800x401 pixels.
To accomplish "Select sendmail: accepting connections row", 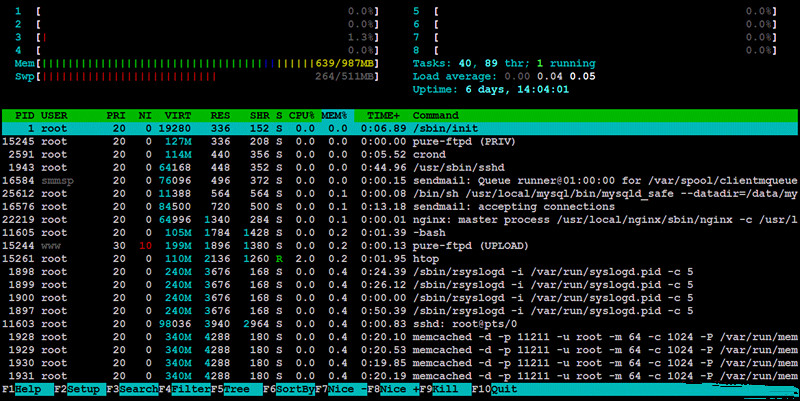I will [x=399, y=207].
